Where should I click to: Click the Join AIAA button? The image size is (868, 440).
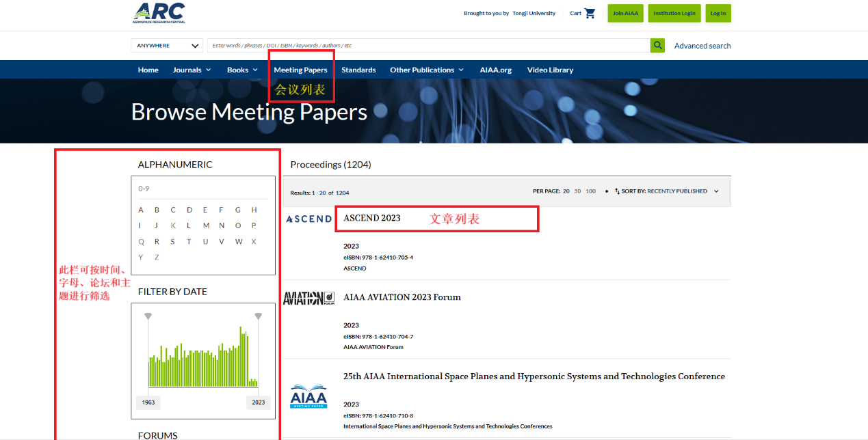625,13
